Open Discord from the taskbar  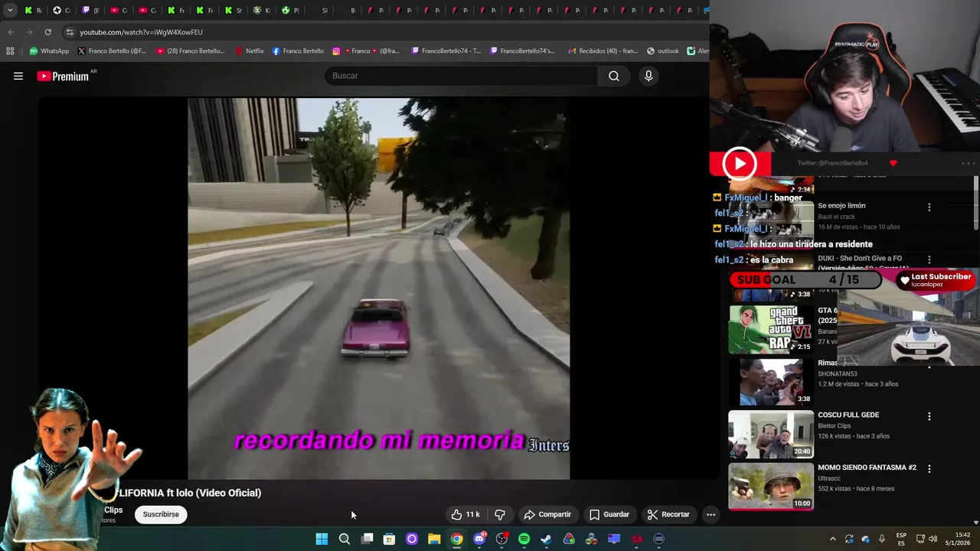[x=479, y=539]
